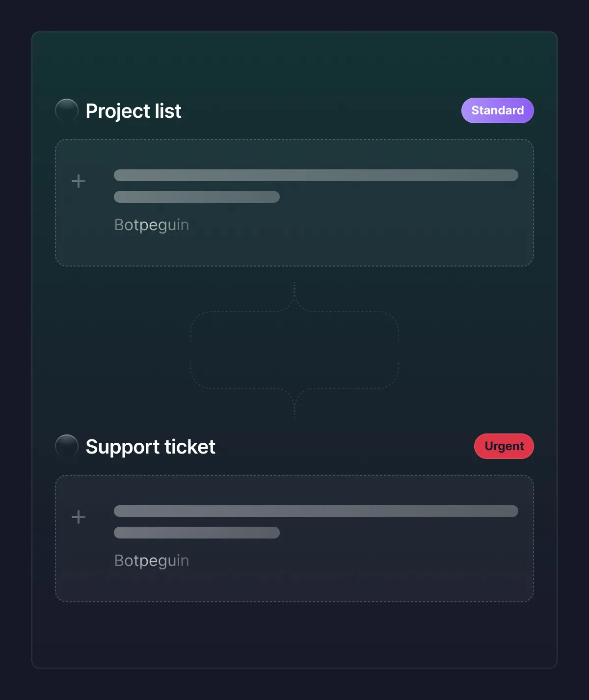Select the circle beside Support ticket

click(67, 446)
